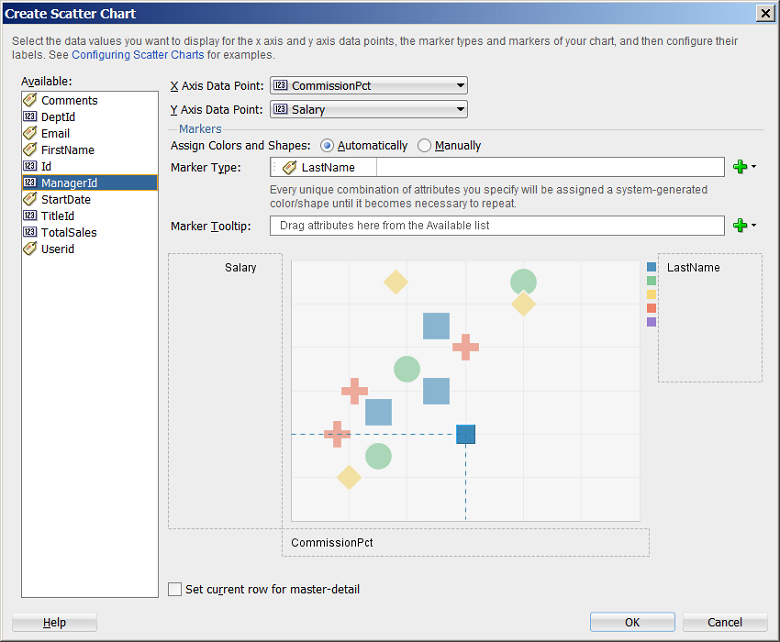Select DeptId attribute in Available list

pyautogui.click(x=90, y=117)
